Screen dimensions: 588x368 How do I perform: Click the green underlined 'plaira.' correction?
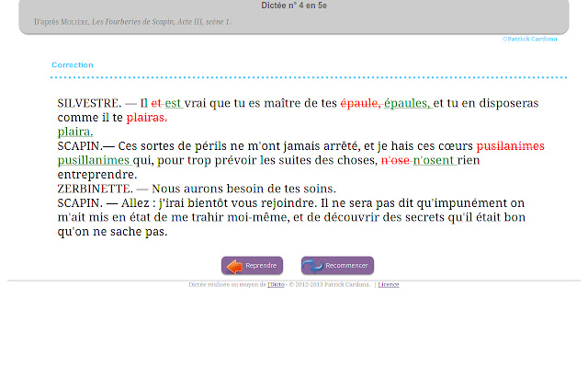tap(75, 132)
